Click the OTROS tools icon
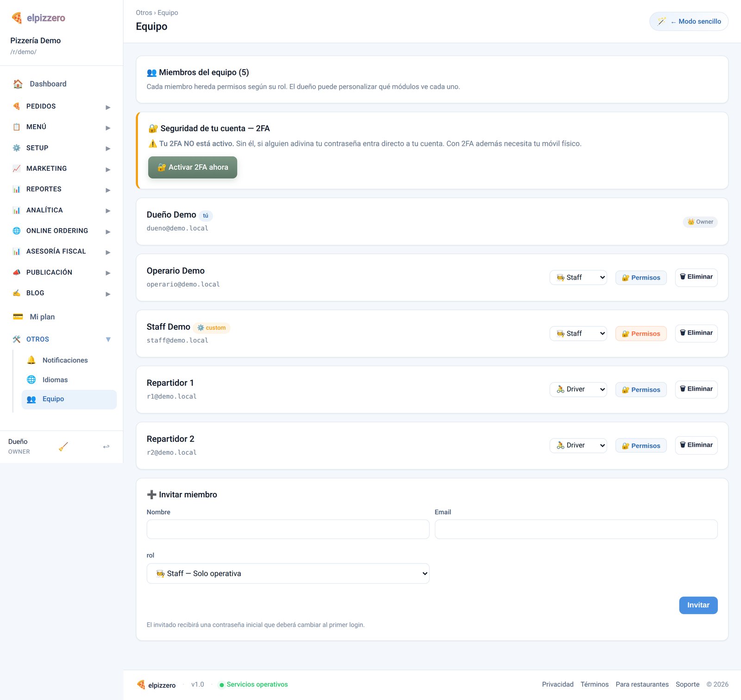The height and width of the screenshot is (700, 741). (17, 339)
